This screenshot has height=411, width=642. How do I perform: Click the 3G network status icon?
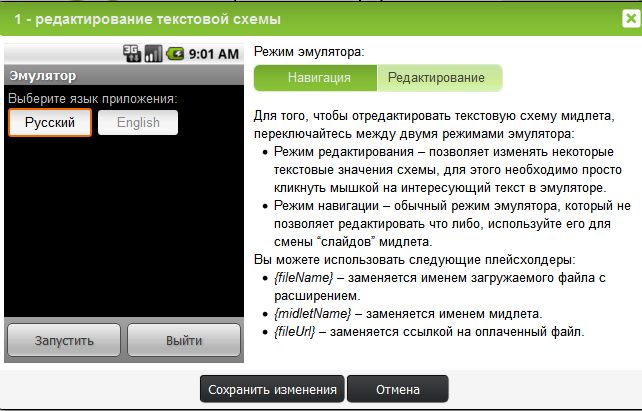[132, 53]
